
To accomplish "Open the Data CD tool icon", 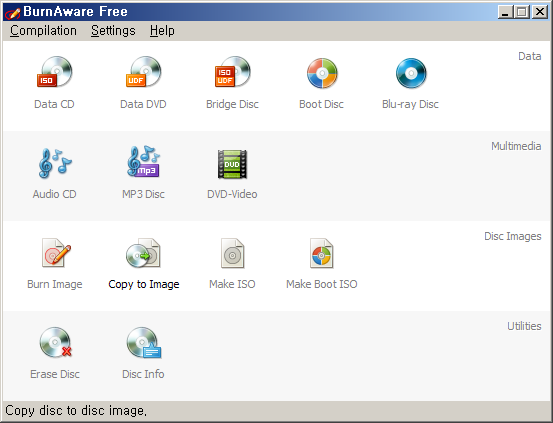I will tap(55, 72).
